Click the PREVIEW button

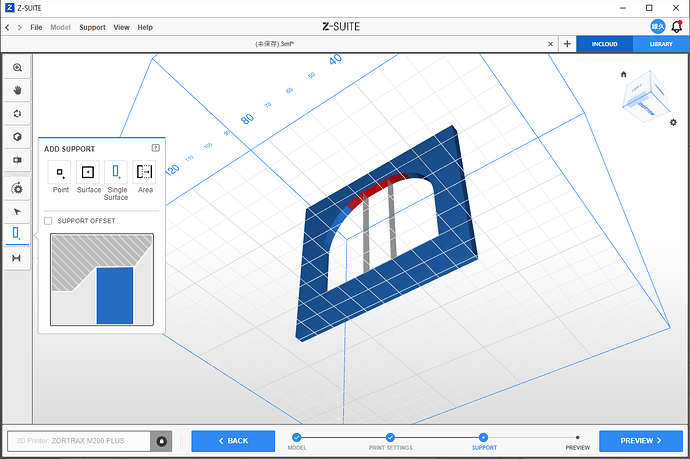point(641,441)
